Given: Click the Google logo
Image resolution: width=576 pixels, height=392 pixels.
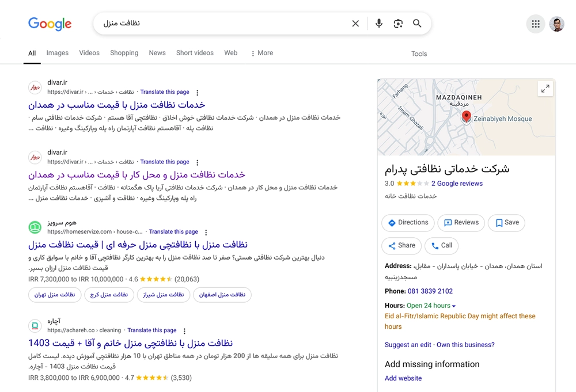Looking at the screenshot, I should coord(50,24).
